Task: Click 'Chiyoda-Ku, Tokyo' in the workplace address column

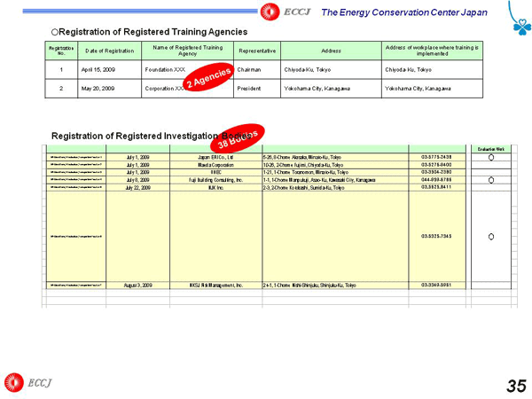Action: coord(408,69)
